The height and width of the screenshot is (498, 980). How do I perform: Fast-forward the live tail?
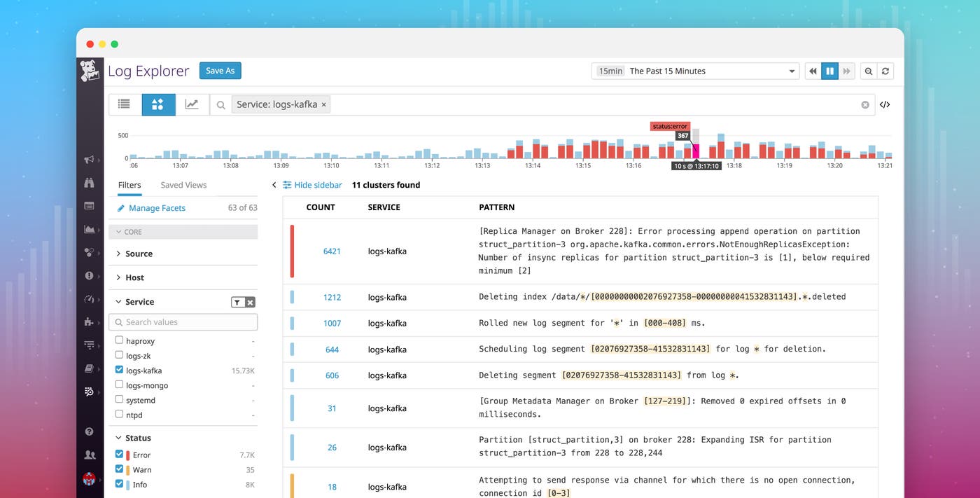pos(846,71)
